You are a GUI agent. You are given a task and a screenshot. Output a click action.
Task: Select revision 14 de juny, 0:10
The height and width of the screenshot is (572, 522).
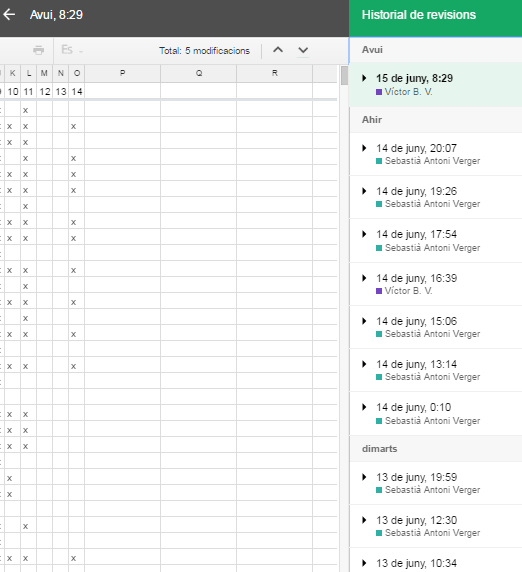pos(436,413)
